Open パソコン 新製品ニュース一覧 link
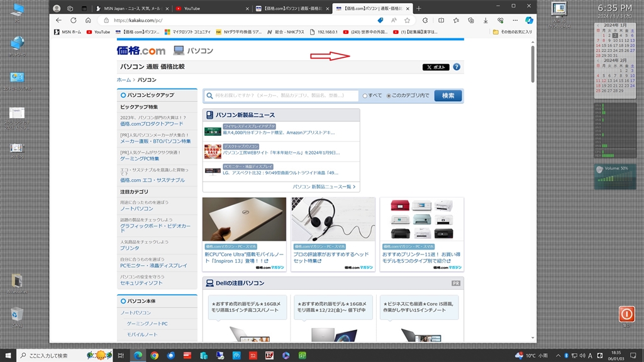The image size is (644, 362). 324,186
